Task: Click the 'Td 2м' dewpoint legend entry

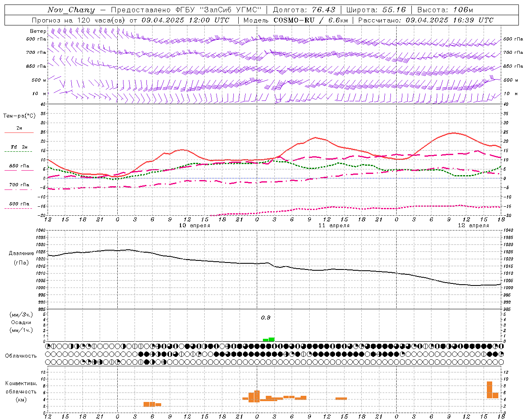Action: coord(19,147)
